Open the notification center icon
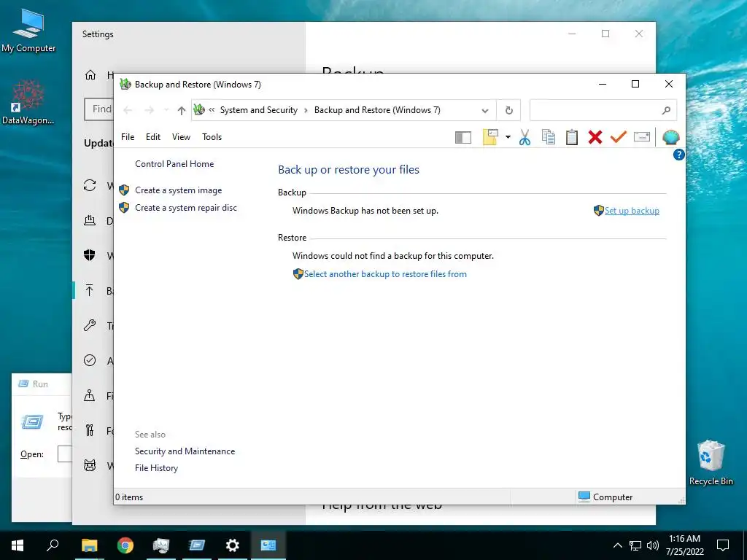 pyautogui.click(x=723, y=545)
